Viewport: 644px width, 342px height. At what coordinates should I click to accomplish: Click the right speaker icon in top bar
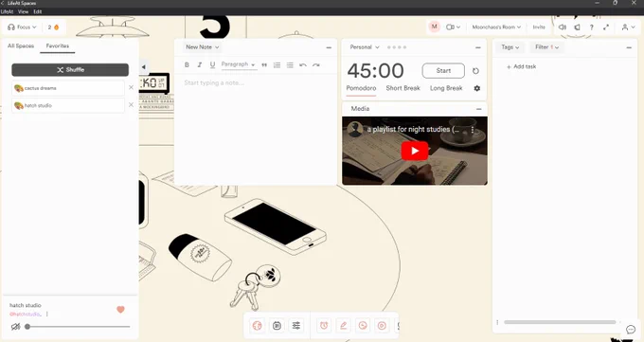pos(577,27)
